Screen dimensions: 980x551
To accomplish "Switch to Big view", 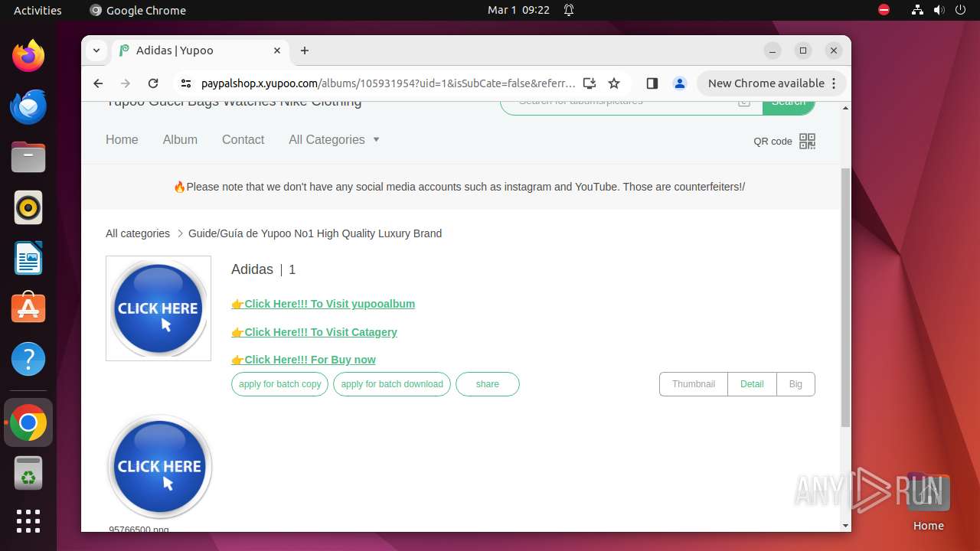I will point(795,384).
